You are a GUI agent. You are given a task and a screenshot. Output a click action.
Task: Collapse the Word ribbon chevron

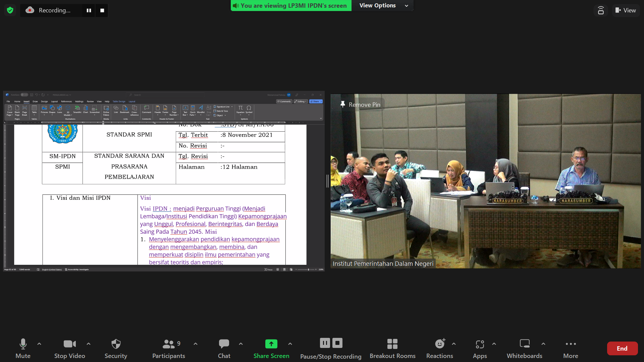tap(321, 118)
